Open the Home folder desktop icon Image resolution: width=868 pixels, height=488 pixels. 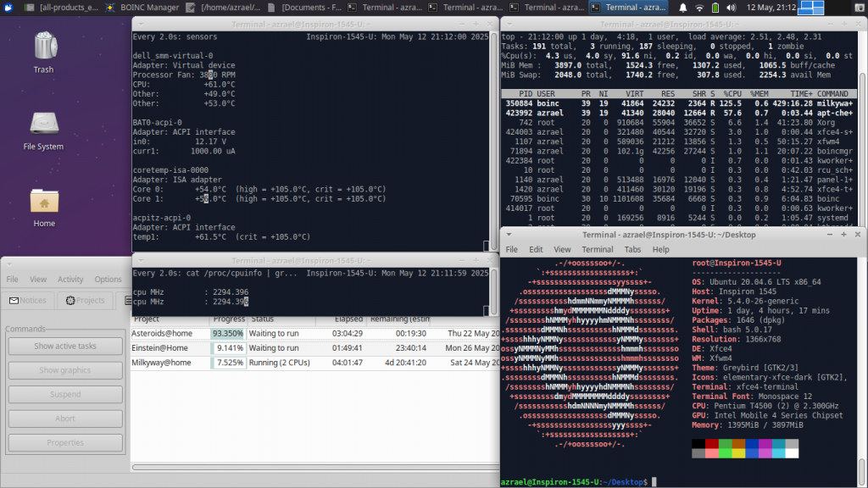coord(43,206)
